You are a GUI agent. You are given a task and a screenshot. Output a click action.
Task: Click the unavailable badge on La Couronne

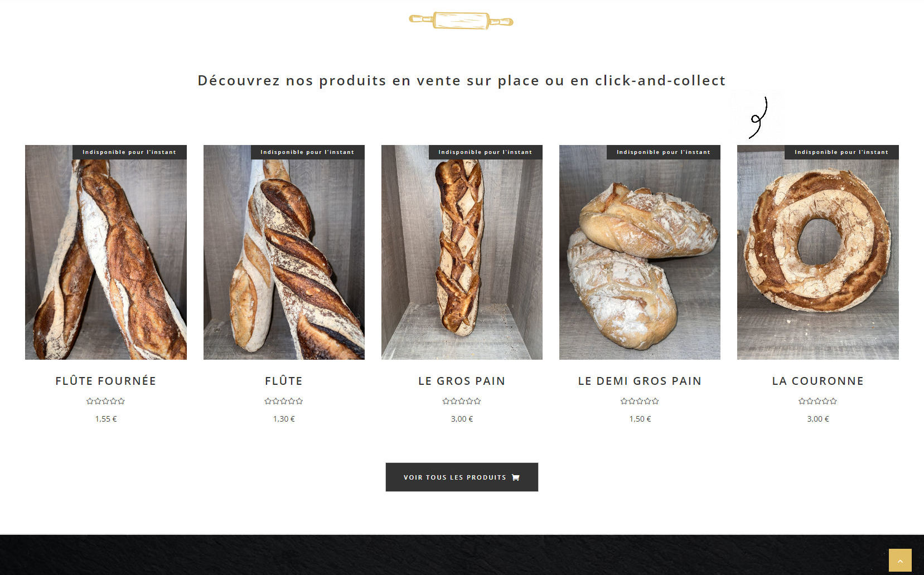[x=841, y=152]
